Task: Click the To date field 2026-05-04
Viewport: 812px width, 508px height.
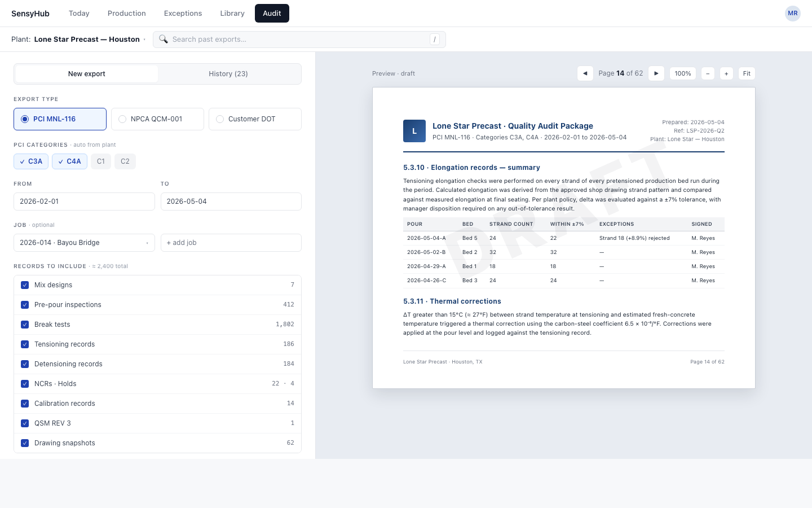Action: pos(231,202)
